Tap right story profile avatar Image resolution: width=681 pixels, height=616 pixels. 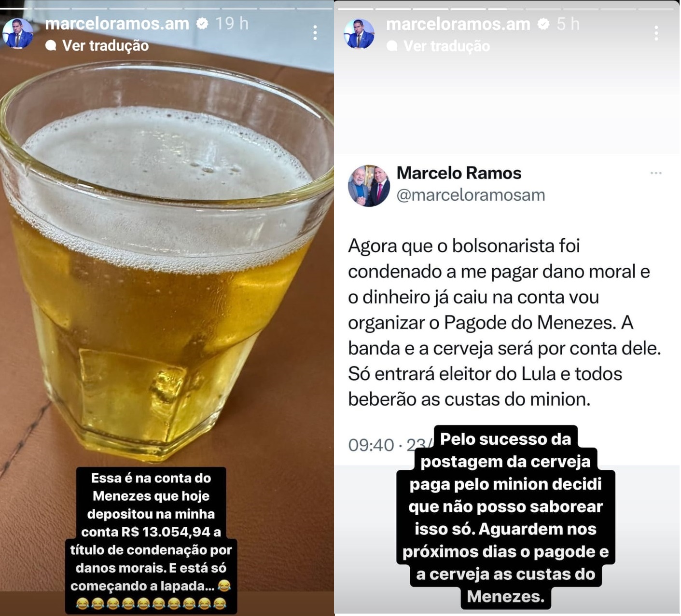359,34
